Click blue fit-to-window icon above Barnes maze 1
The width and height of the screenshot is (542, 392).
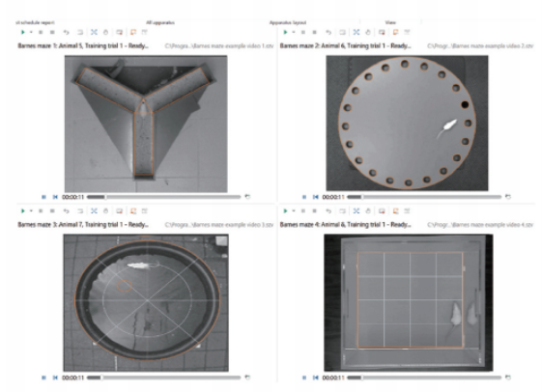[94, 32]
